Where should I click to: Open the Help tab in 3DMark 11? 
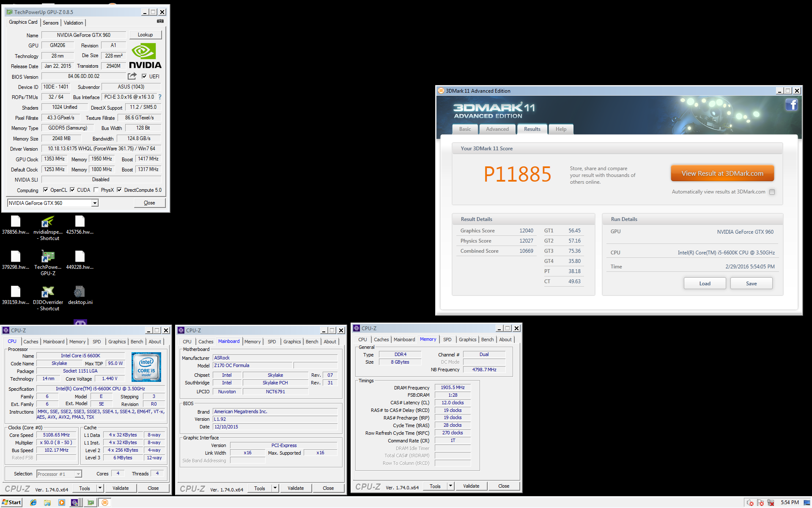point(561,129)
